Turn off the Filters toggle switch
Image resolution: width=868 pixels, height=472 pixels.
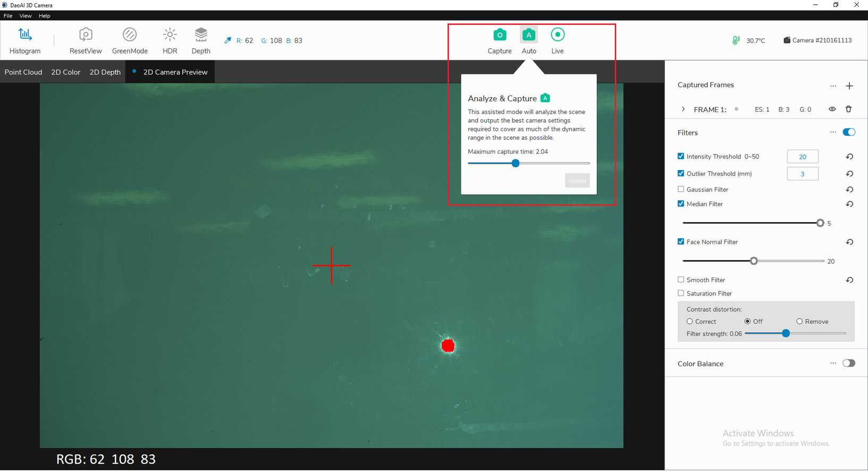[x=849, y=132]
